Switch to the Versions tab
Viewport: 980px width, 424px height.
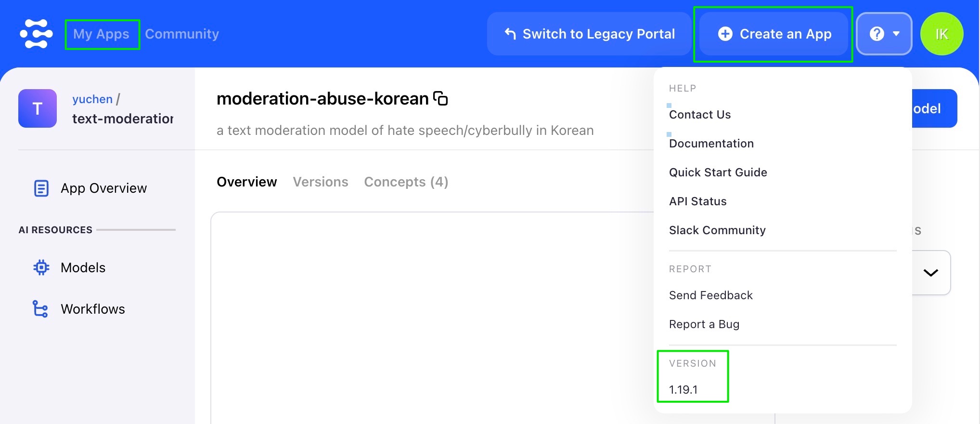click(x=321, y=182)
